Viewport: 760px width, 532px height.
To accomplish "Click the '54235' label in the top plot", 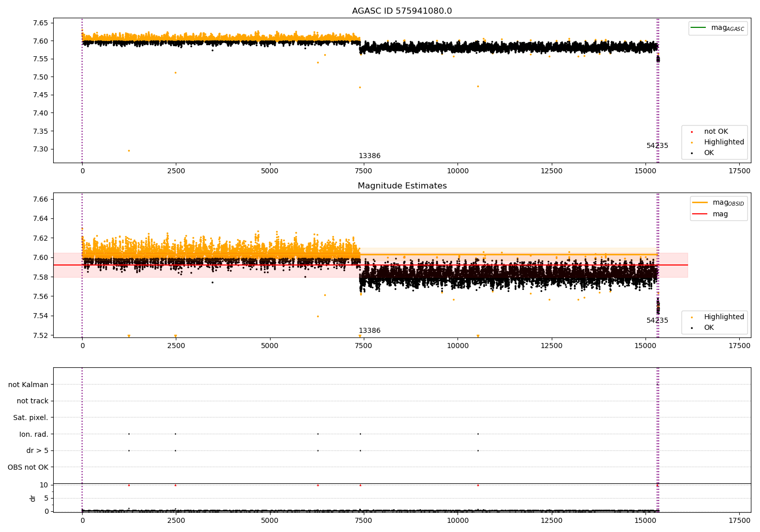I will tap(657, 146).
